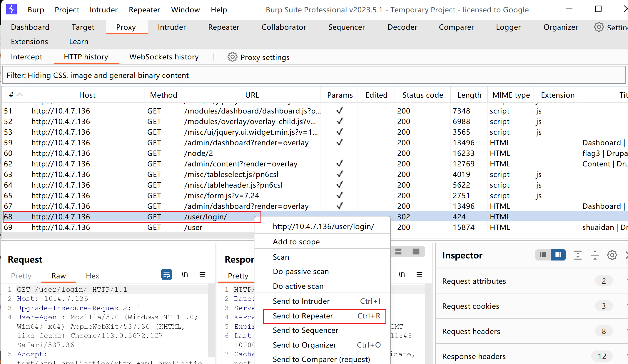Expand all Inspector sections icon
The image size is (628, 364).
pyautogui.click(x=578, y=255)
